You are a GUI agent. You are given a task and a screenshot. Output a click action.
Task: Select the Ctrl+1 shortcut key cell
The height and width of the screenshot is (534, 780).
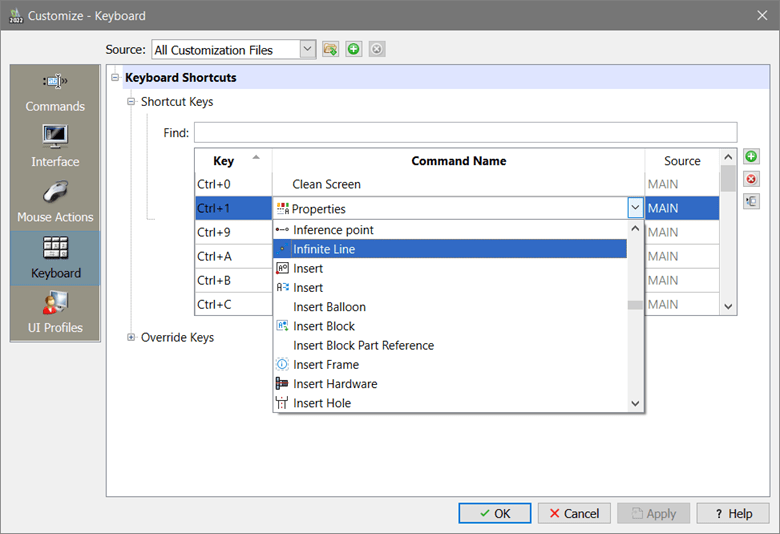tap(233, 208)
